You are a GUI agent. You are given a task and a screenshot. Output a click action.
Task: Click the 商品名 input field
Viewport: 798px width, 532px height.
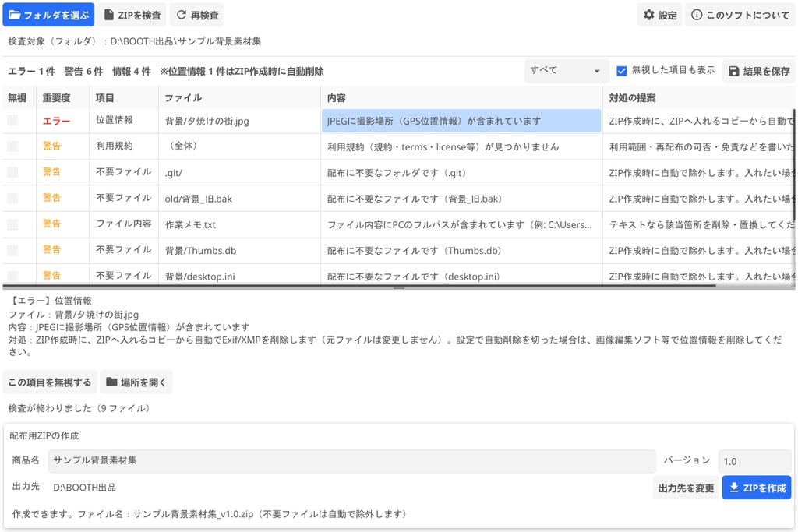(x=351, y=461)
